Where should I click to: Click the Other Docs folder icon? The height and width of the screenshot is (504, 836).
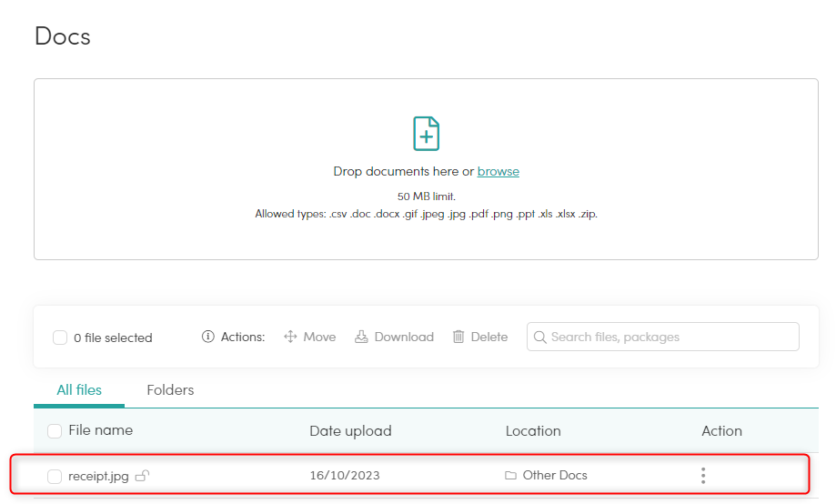tap(510, 475)
